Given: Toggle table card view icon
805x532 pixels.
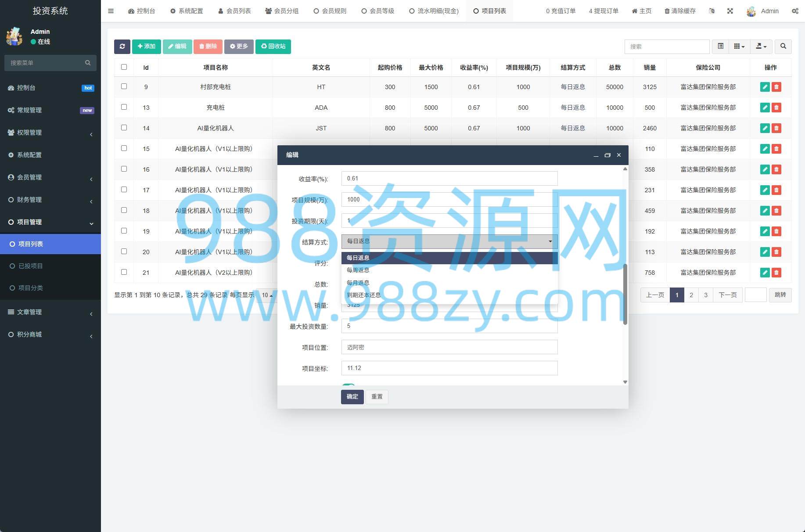Looking at the screenshot, I should [x=720, y=47].
